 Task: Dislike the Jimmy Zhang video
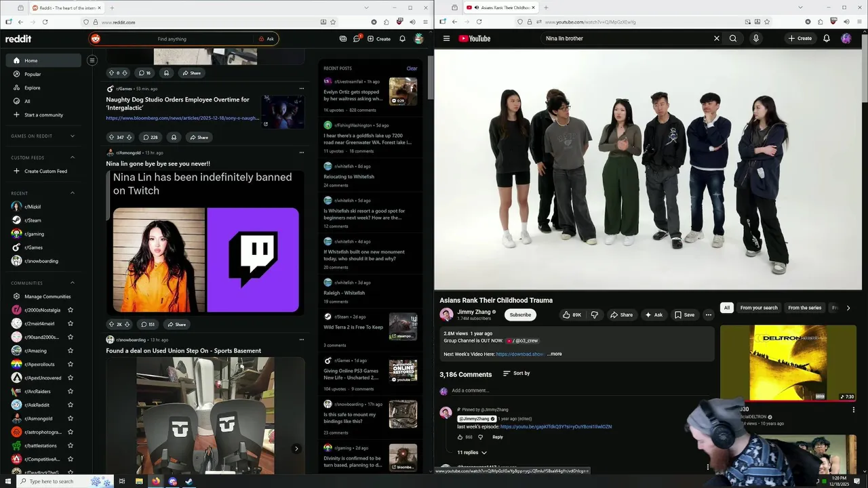pos(595,314)
